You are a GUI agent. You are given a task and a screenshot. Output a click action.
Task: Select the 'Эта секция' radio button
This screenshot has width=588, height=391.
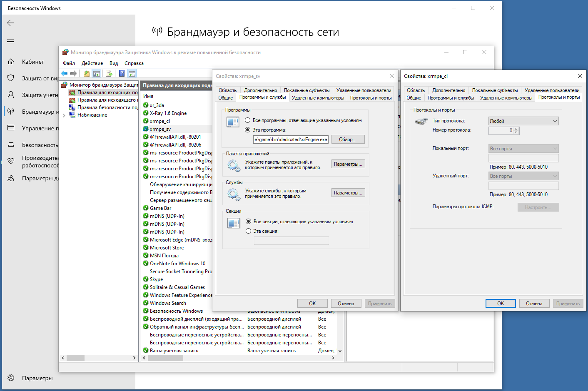coord(249,231)
